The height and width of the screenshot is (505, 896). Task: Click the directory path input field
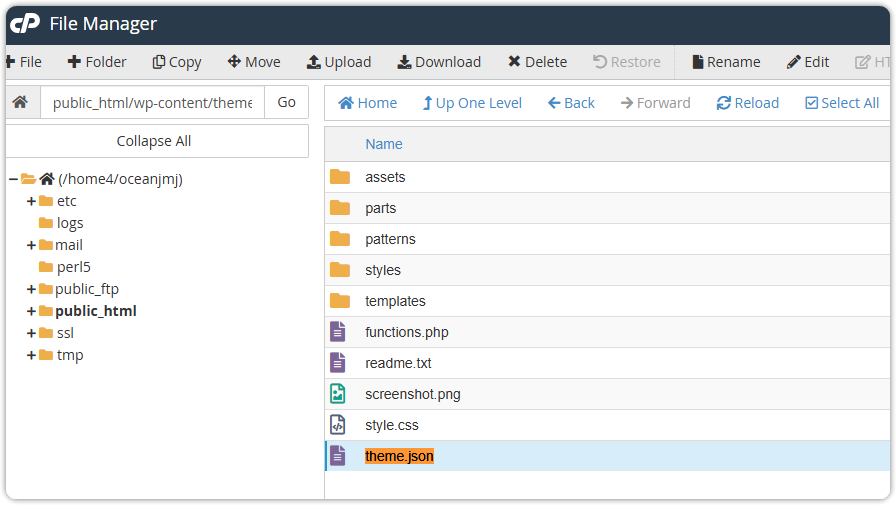coord(152,102)
